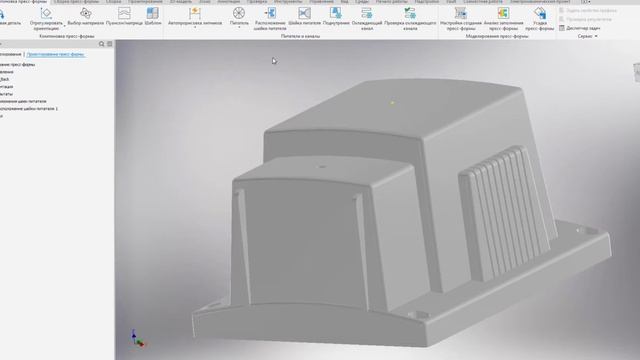Select the Питатель gate tool
Viewport: 640px width, 360px height.
pyautogui.click(x=239, y=16)
